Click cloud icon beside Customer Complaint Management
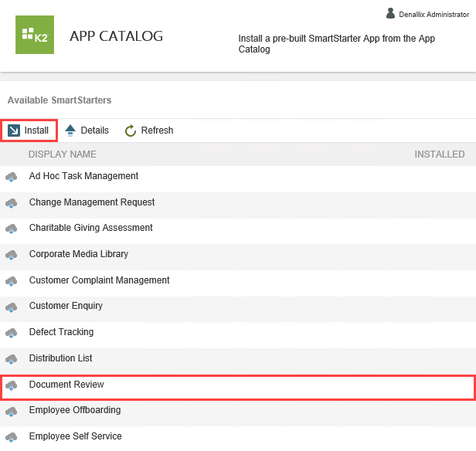476x451 pixels. pos(12,281)
